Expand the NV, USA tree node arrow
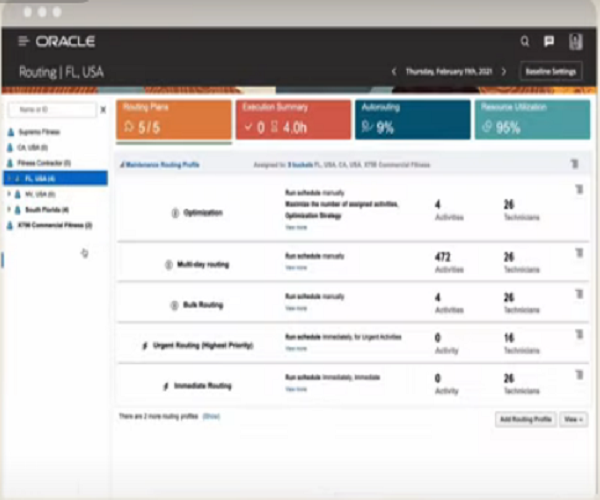 9,194
